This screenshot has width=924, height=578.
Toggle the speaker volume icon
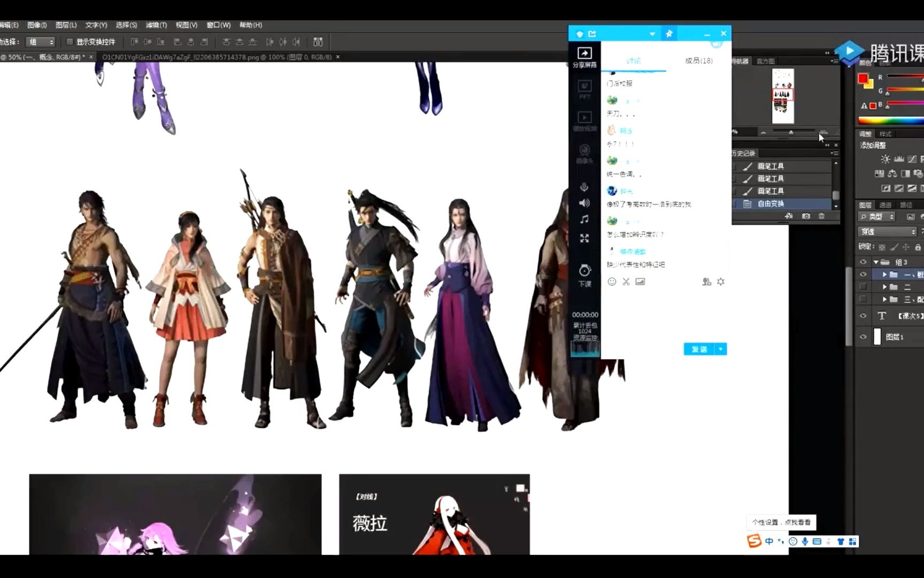point(584,203)
